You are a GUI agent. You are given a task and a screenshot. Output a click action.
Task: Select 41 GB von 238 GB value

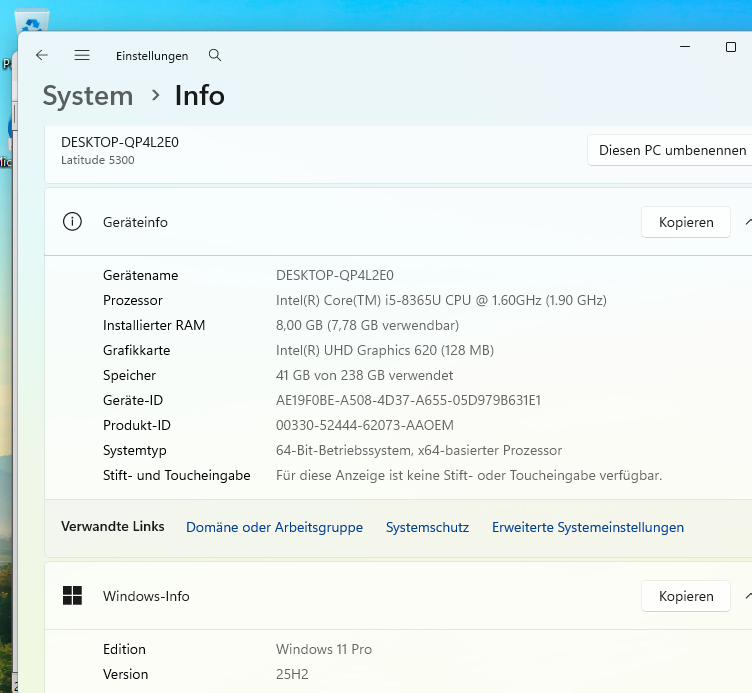tap(364, 375)
